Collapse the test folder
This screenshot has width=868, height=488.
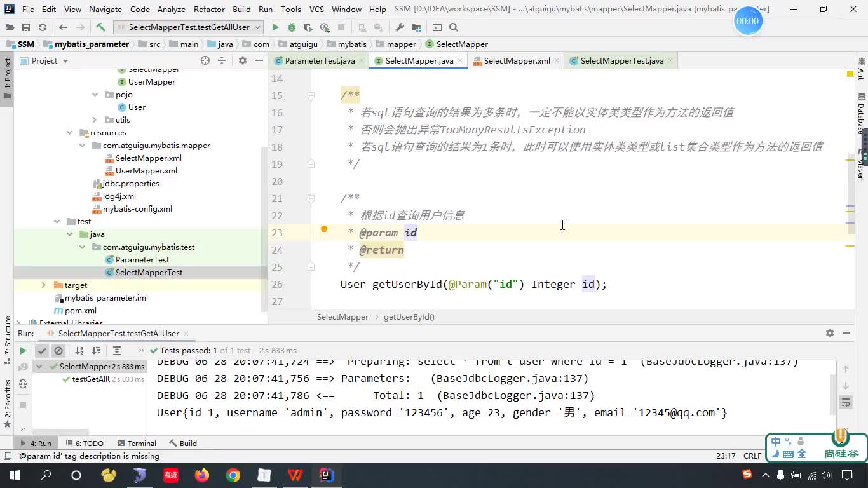tap(57, 221)
